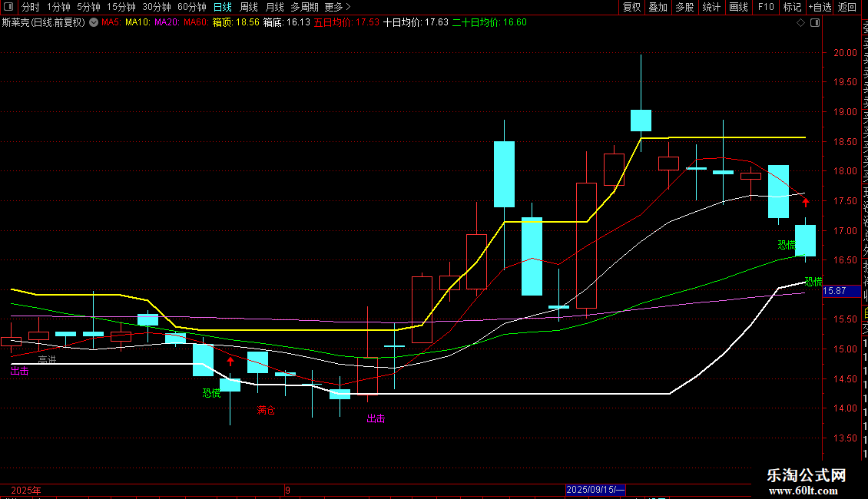
Task: Select the 5分钟 period tab
Action: tap(88, 7)
